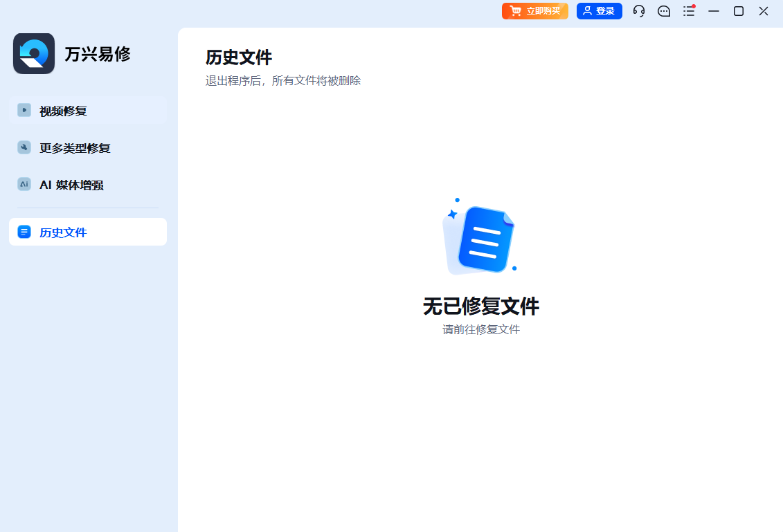Maximize the application window
This screenshot has width=783, height=532.
(739, 11)
